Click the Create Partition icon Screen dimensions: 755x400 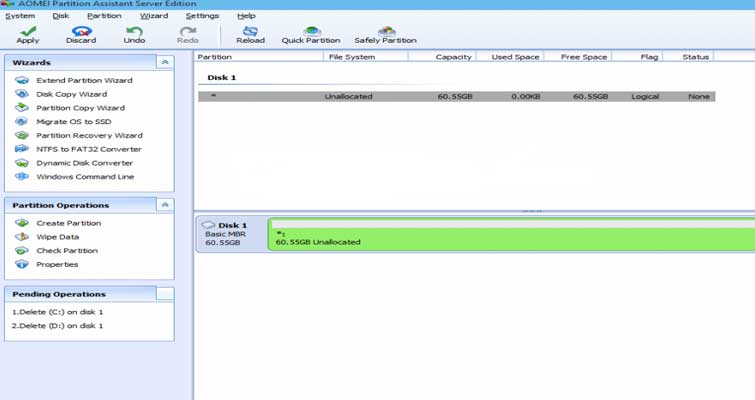coord(22,223)
